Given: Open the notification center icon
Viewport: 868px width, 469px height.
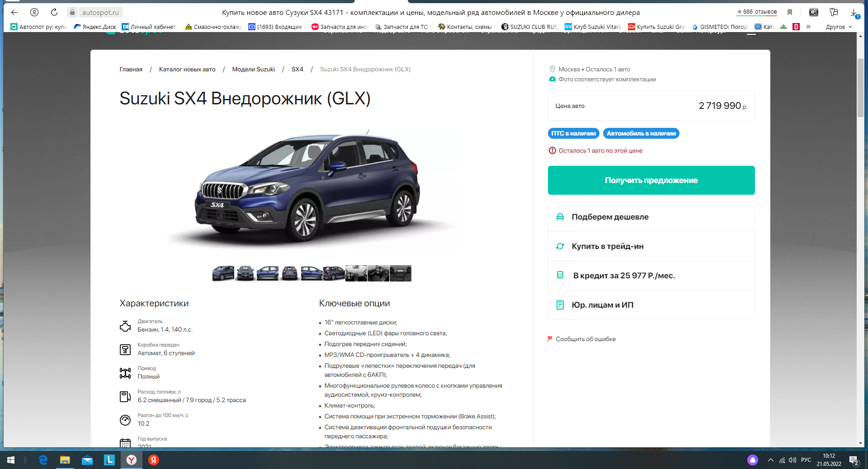Looking at the screenshot, I should click(854, 460).
